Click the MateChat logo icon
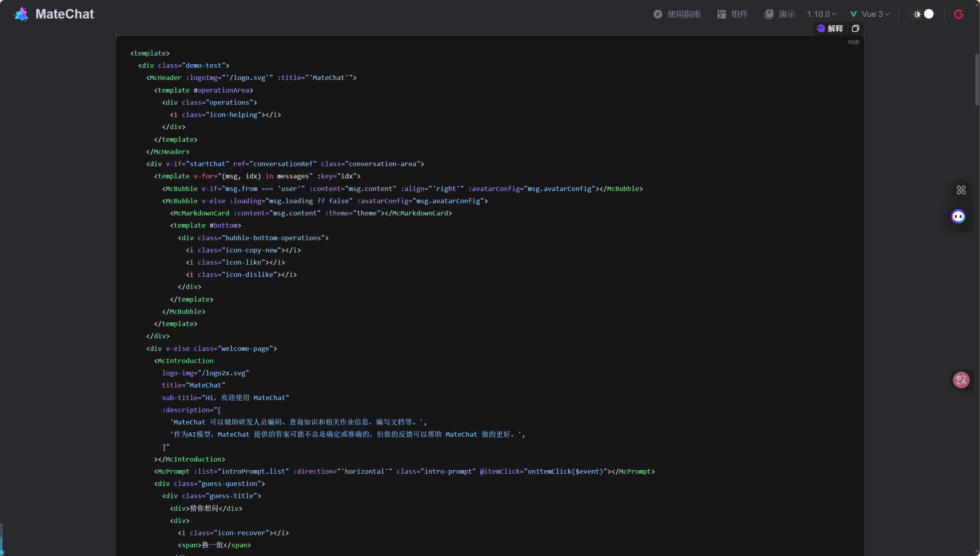The height and width of the screenshot is (556, 980). click(x=21, y=14)
